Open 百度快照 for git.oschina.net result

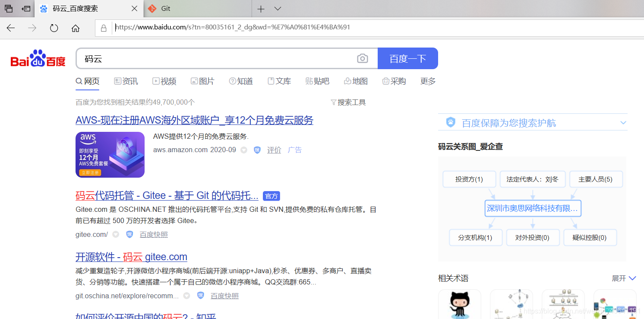tap(224, 296)
